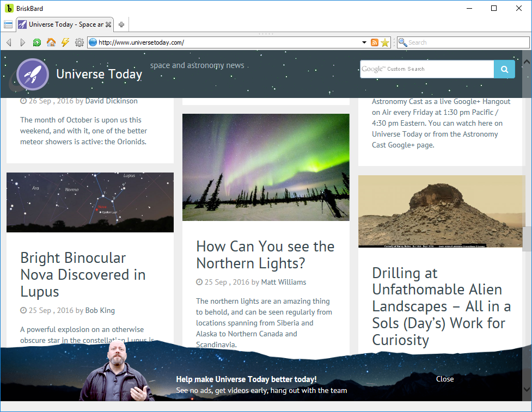Screen dimensions: 532x412
Task: Expand the address bar history dropdown
Action: tap(364, 42)
